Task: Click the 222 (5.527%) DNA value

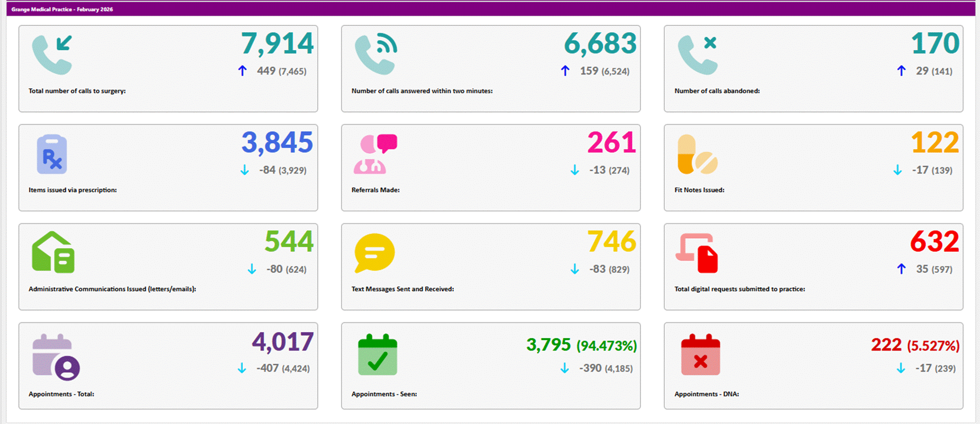Action: click(914, 345)
